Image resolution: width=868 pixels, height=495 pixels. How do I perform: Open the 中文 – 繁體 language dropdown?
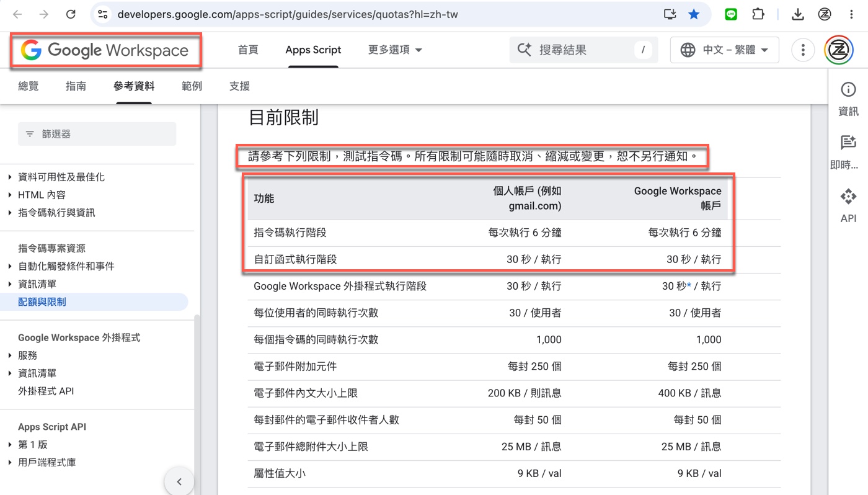724,50
